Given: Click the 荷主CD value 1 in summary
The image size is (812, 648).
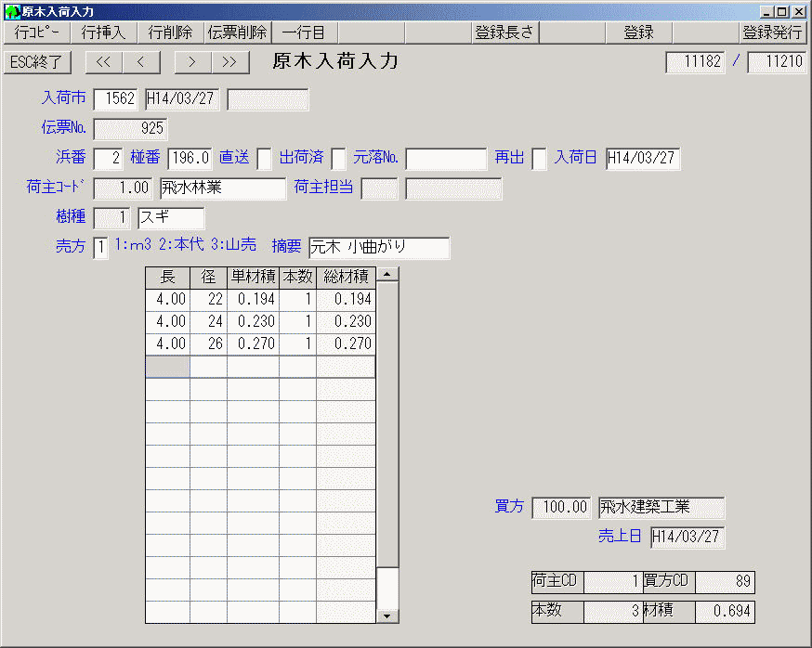Looking at the screenshot, I should click(x=613, y=582).
